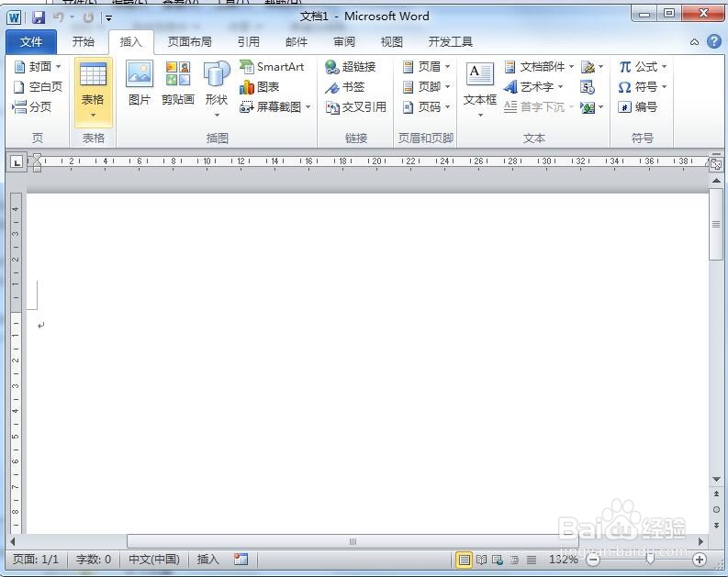Insert a blank page (空白页)
Screen dimensions: 728x577
point(37,87)
